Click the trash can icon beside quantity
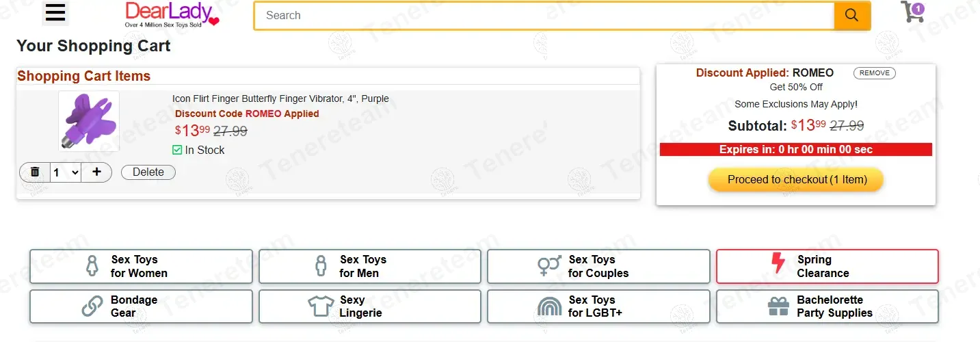 click(35, 172)
